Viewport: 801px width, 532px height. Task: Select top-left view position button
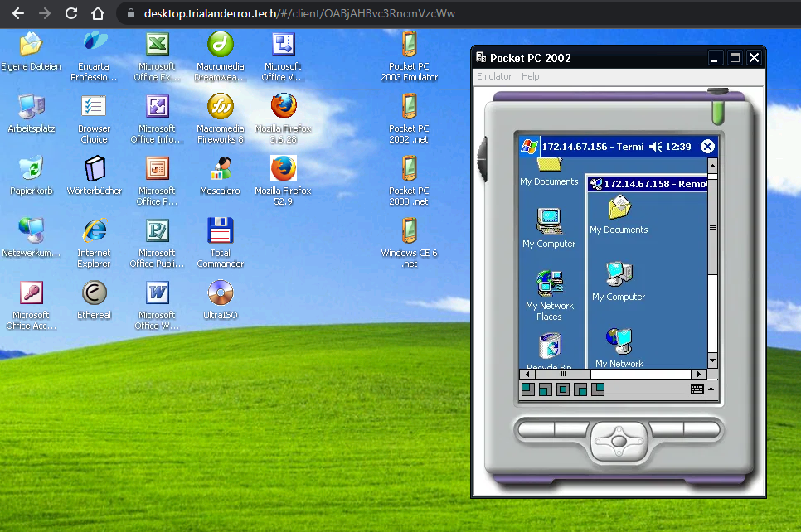coord(528,389)
